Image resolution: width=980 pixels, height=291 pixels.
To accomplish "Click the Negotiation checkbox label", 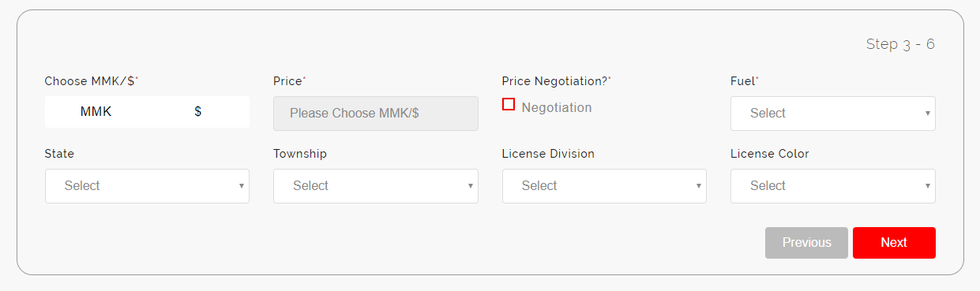I will [x=557, y=107].
